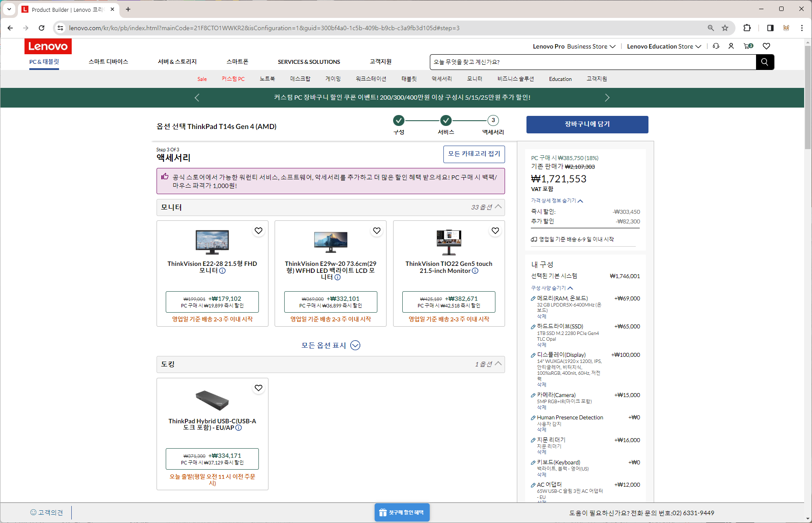The width and height of the screenshot is (812, 523).
Task: Go to step 2 서비스
Action: tap(446, 121)
